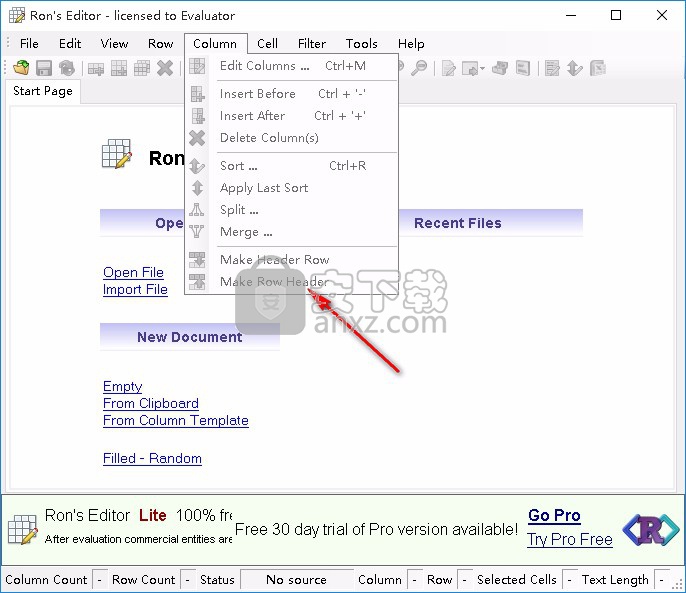Open the Tools menu in menu bar
The width and height of the screenshot is (686, 593).
click(362, 44)
